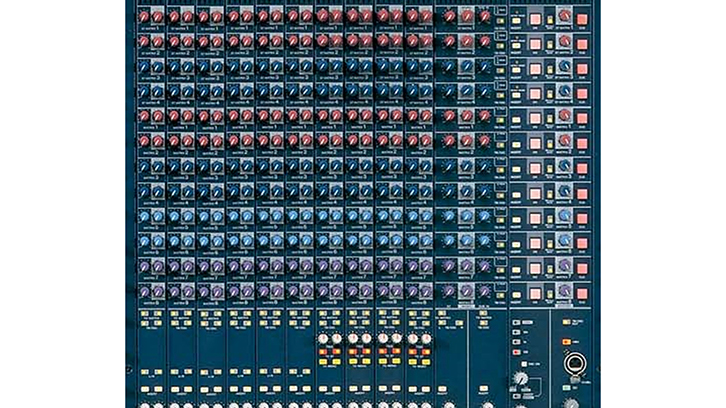Engage the INSERT button on ST MATRIX 4 master
Viewport: 726px width, 408px height.
point(516,95)
